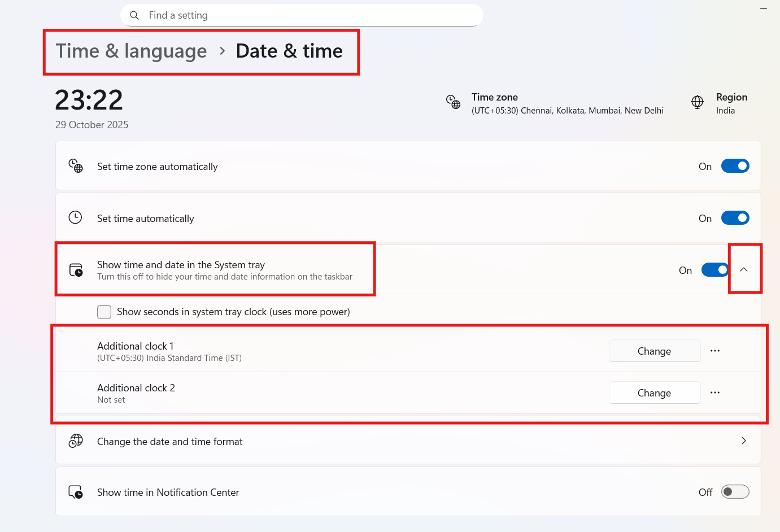Click the Set time zone automatically icon
The width and height of the screenshot is (780, 532).
pyautogui.click(x=76, y=166)
